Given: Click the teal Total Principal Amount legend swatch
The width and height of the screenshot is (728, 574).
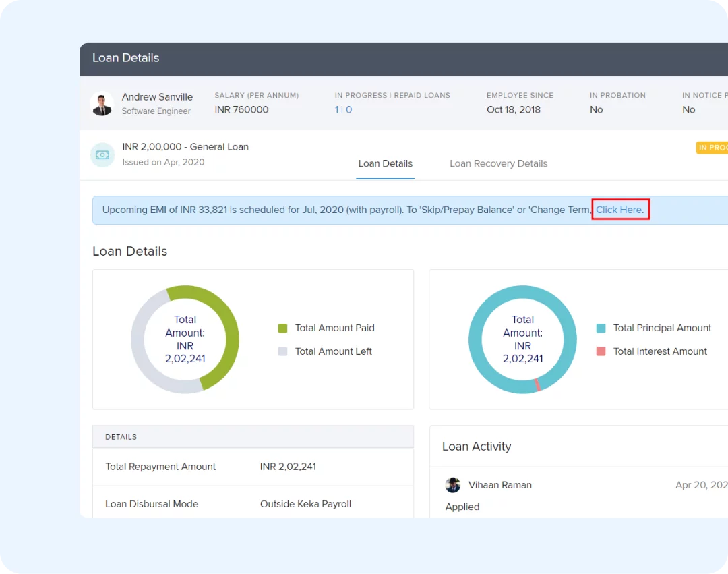Looking at the screenshot, I should click(601, 328).
